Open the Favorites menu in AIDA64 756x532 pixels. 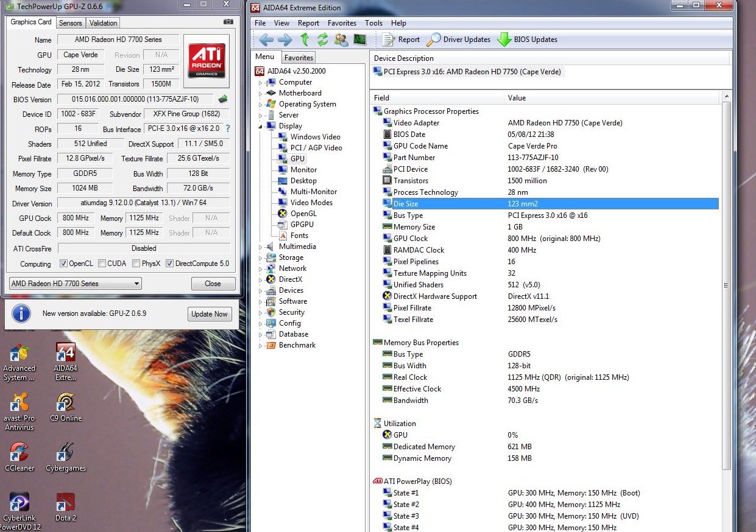coord(342,23)
